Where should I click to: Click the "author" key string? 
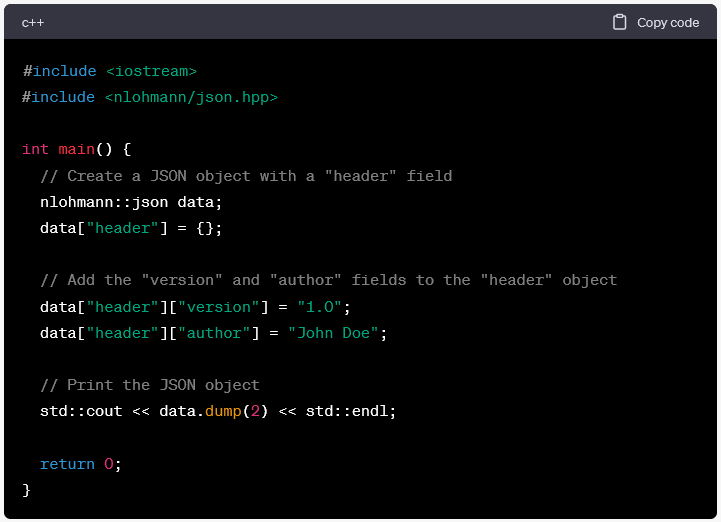pos(214,333)
